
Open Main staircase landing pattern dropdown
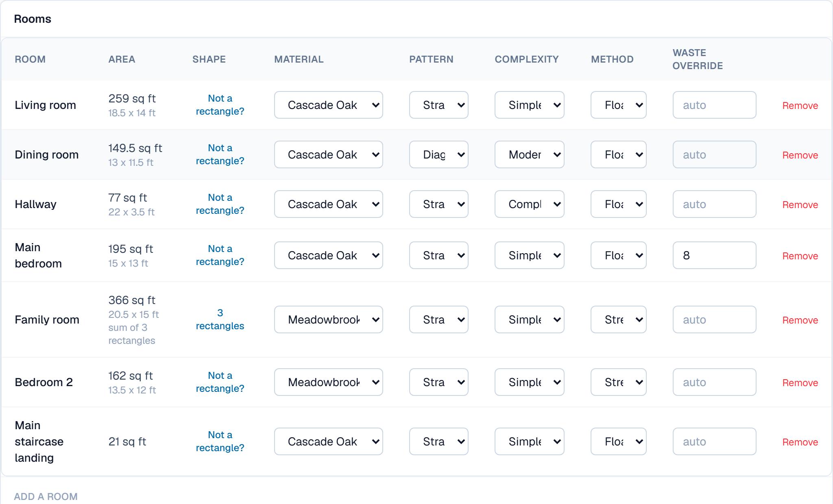pos(438,441)
